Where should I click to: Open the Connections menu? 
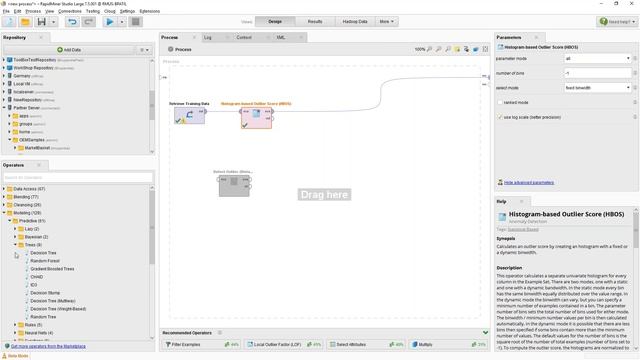70,11
